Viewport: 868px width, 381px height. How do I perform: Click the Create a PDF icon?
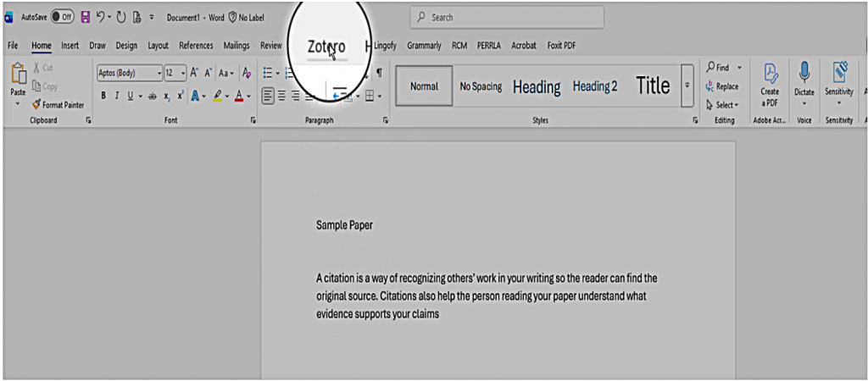pos(770,85)
